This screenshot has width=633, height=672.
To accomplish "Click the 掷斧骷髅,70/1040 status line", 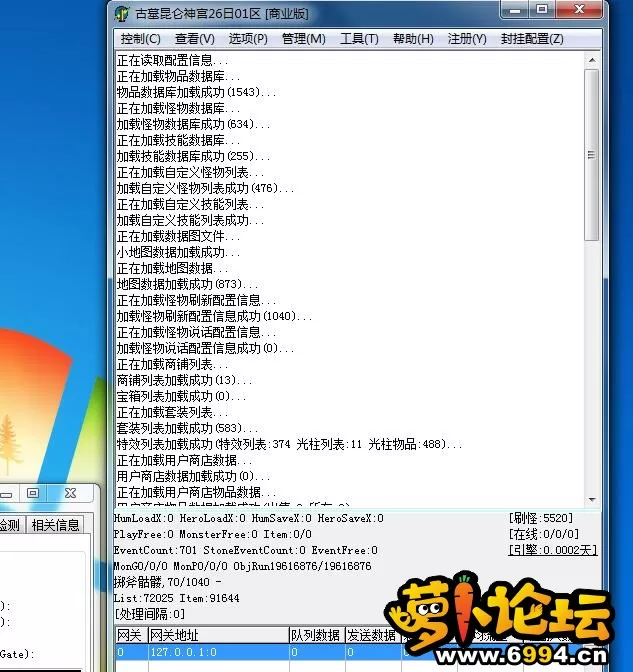I will pos(168,582).
